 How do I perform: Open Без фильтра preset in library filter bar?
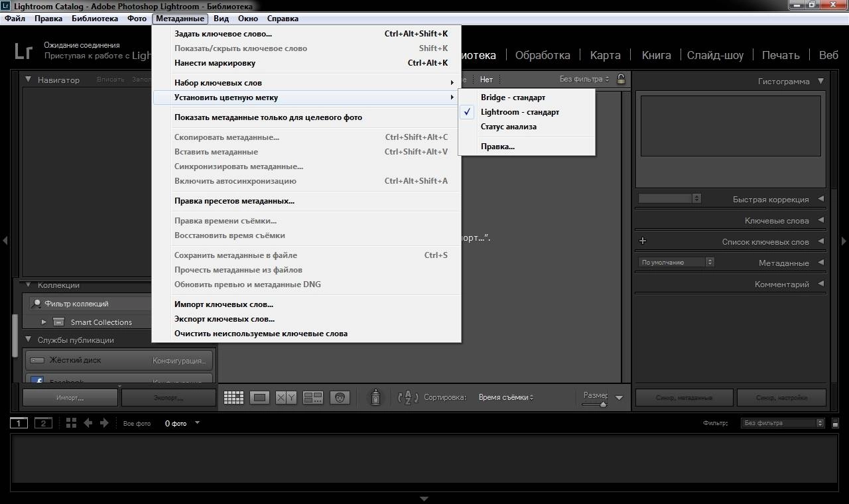[x=584, y=79]
